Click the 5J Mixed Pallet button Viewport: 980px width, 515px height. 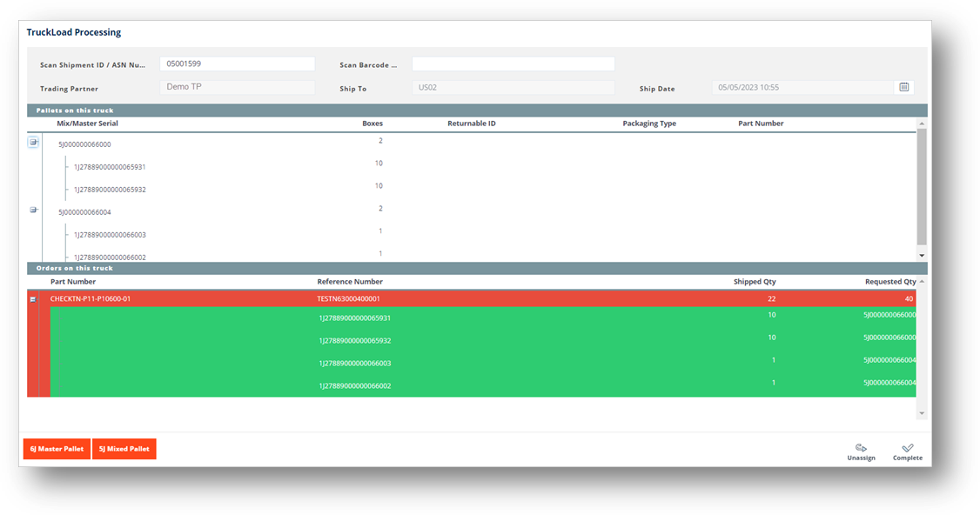click(x=124, y=449)
